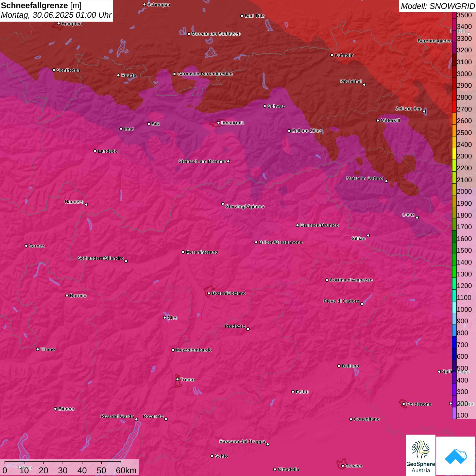The image size is (476, 476).
Task: Select the 700 blue legend swatch
Action: (454, 342)
